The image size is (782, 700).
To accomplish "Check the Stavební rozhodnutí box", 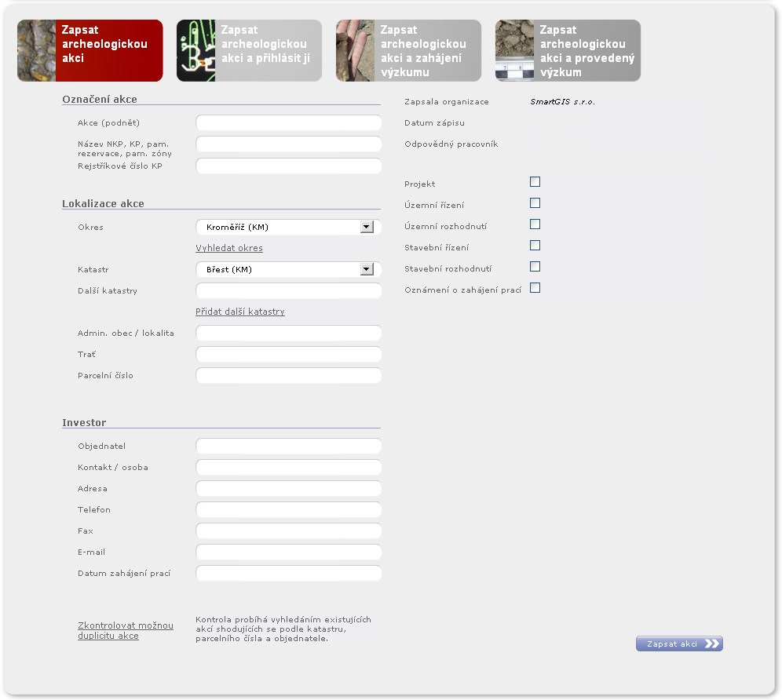I will tap(535, 267).
